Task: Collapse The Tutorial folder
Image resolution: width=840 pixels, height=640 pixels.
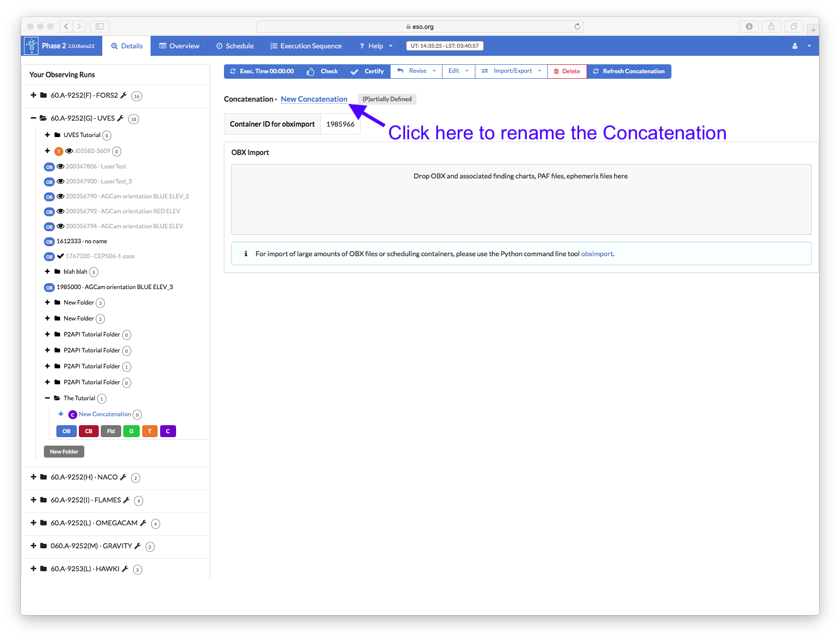Action: pos(47,398)
